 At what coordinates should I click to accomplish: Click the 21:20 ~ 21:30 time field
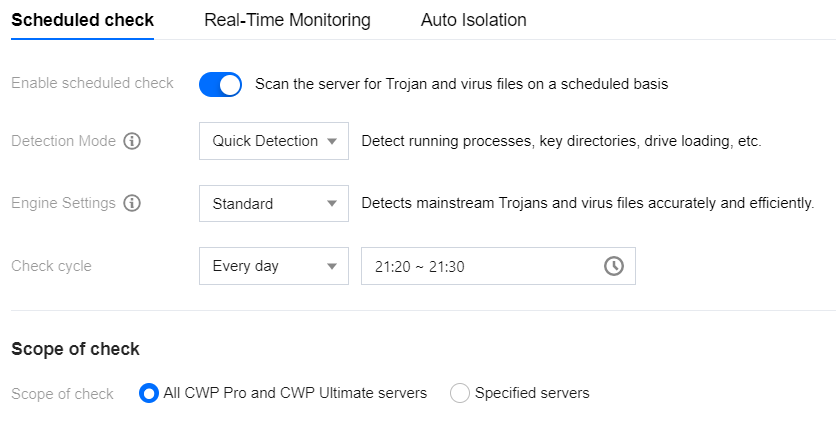[x=498, y=266]
